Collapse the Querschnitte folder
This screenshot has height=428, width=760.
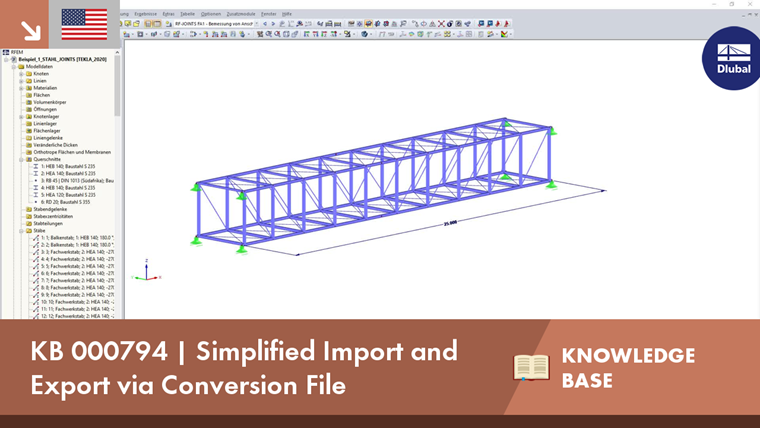coord(21,159)
